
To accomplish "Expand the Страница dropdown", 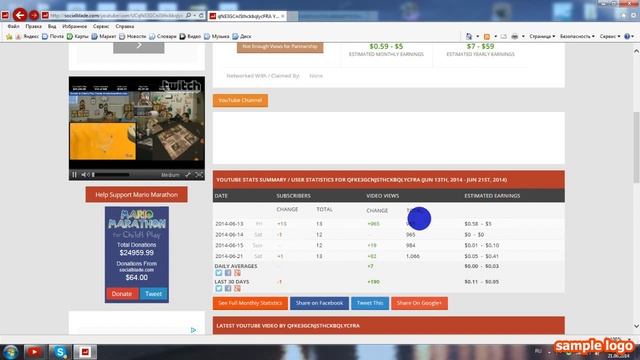I will [x=542, y=36].
